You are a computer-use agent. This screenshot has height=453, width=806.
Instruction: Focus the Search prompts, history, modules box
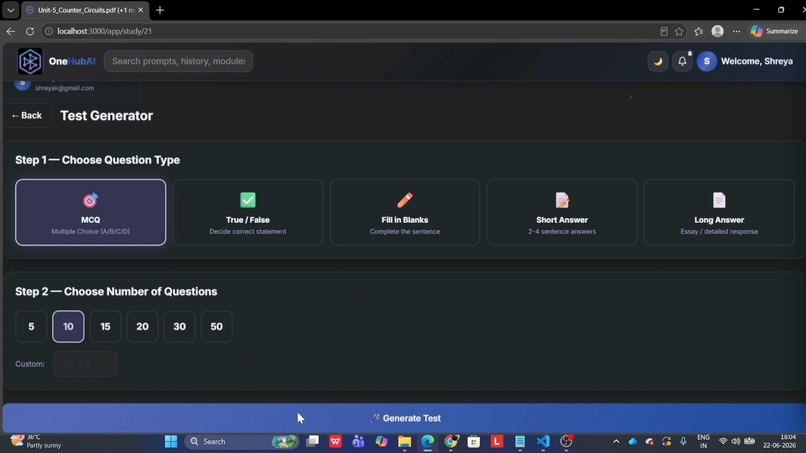[178, 61]
